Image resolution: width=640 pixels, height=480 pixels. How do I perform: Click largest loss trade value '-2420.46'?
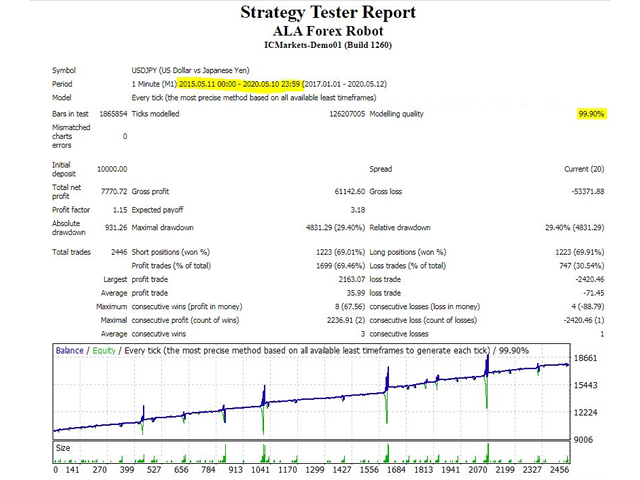(590, 280)
